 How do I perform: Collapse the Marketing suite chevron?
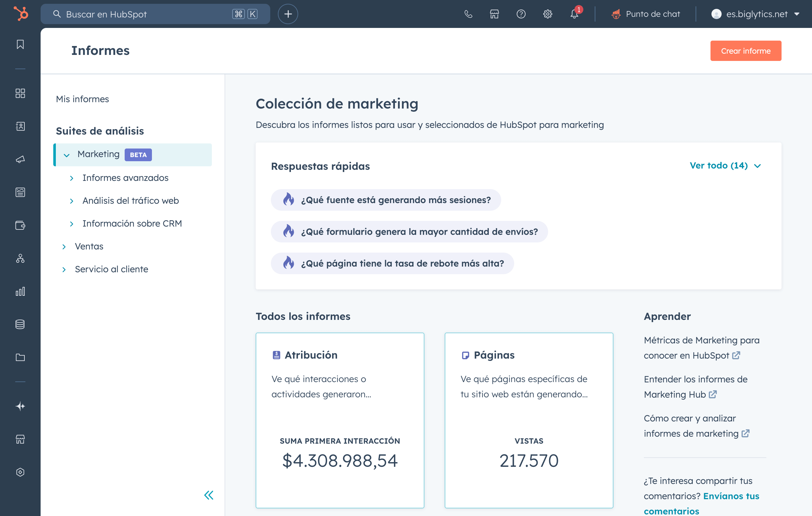(66, 155)
